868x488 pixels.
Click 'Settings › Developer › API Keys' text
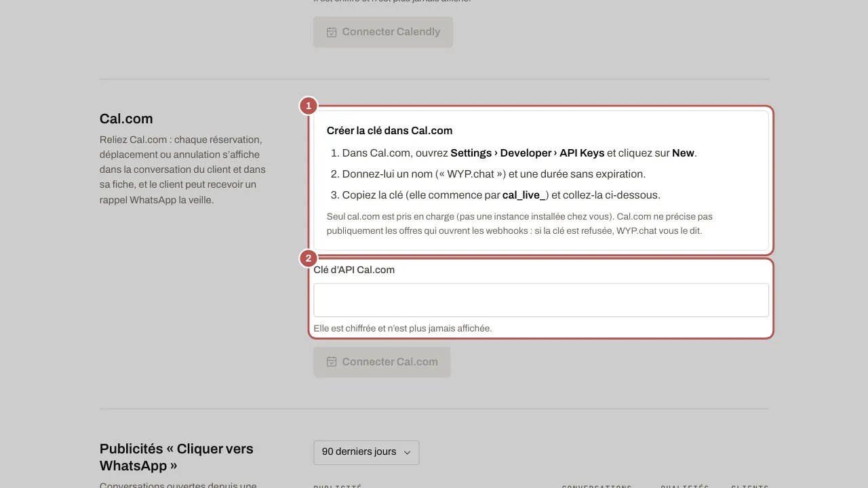527,153
